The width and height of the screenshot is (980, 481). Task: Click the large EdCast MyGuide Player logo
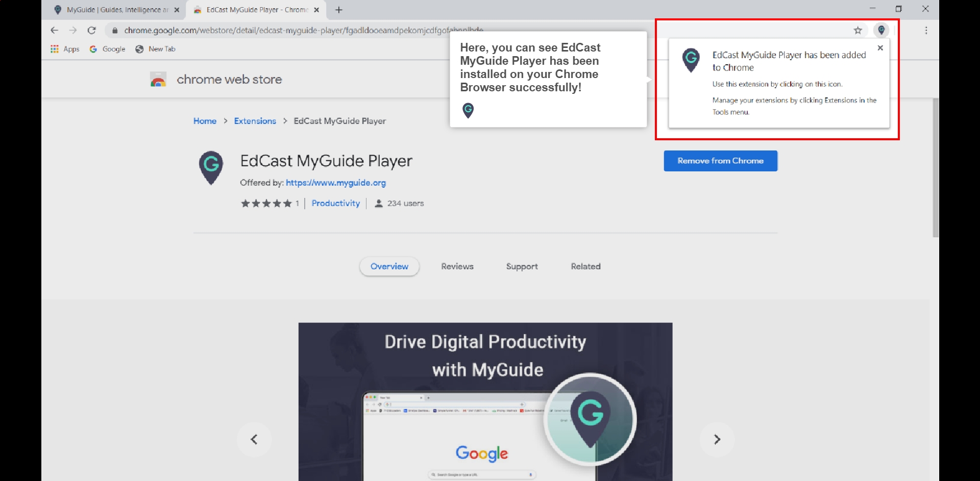point(211,167)
